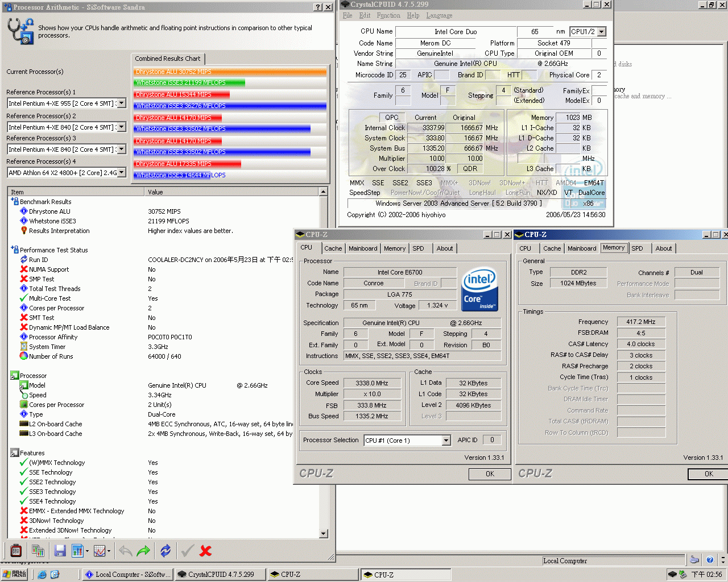This screenshot has height=582, width=728.
Task: Click the blue bar chart toolbar icon
Action: click(77, 550)
